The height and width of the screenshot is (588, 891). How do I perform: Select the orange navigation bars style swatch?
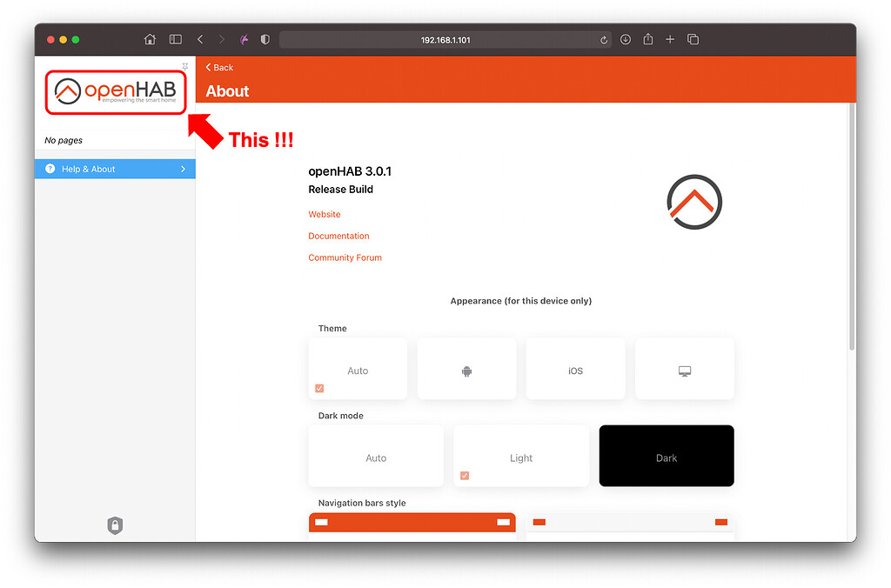tap(412, 522)
